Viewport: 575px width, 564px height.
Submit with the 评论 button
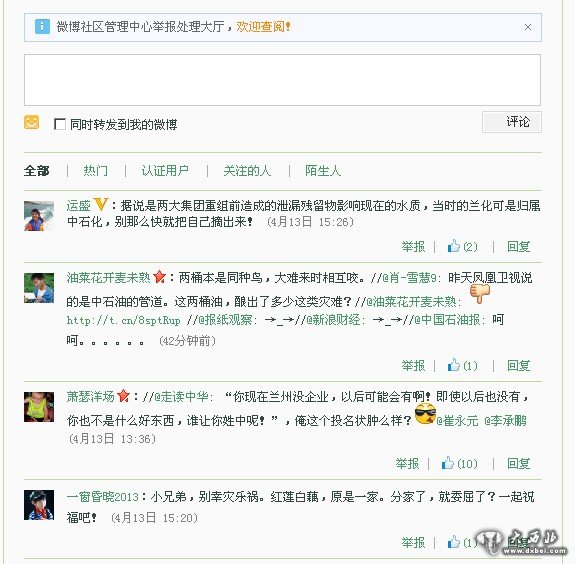click(512, 122)
